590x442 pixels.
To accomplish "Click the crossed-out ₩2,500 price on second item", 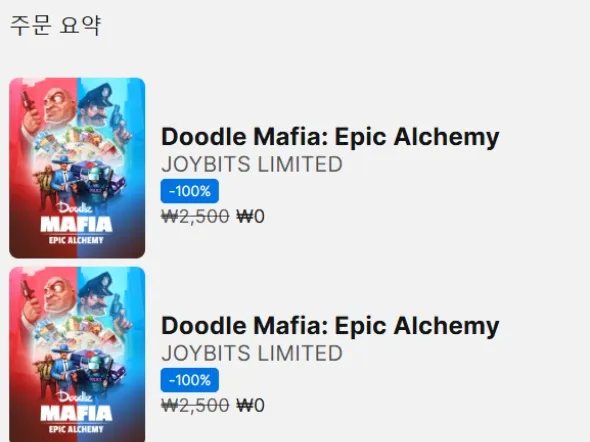I will click(195, 406).
